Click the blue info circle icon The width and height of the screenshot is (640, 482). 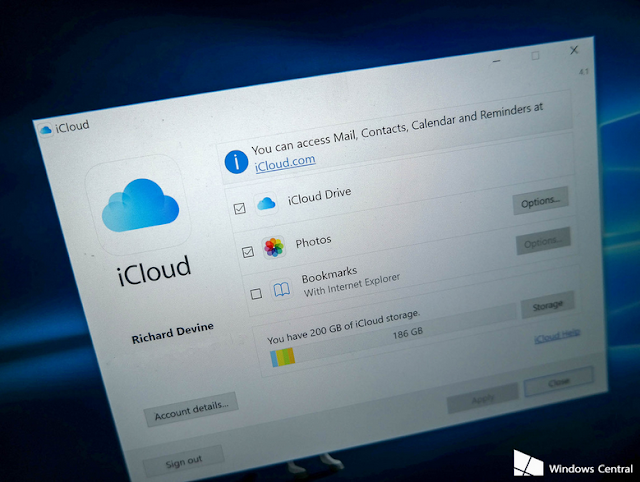[x=236, y=162]
